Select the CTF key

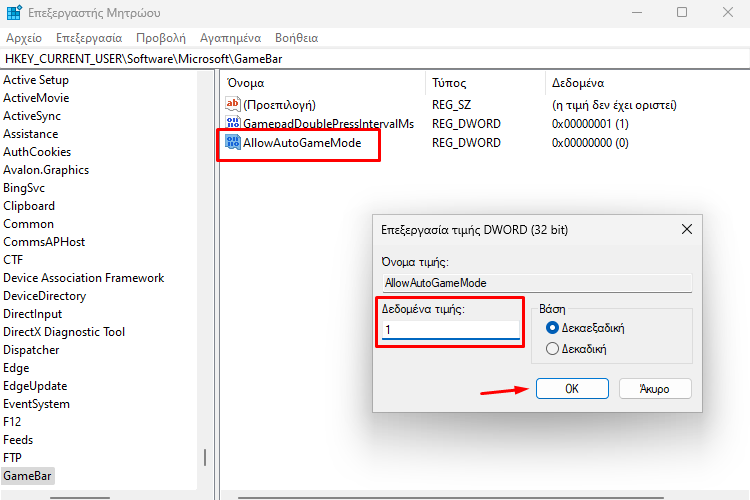tap(13, 260)
